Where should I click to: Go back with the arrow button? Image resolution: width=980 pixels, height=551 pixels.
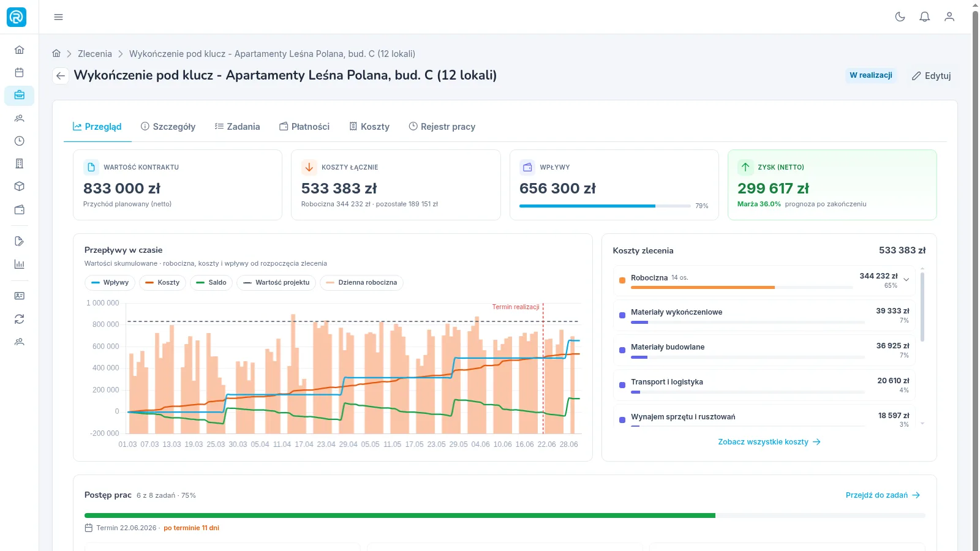pyautogui.click(x=60, y=76)
